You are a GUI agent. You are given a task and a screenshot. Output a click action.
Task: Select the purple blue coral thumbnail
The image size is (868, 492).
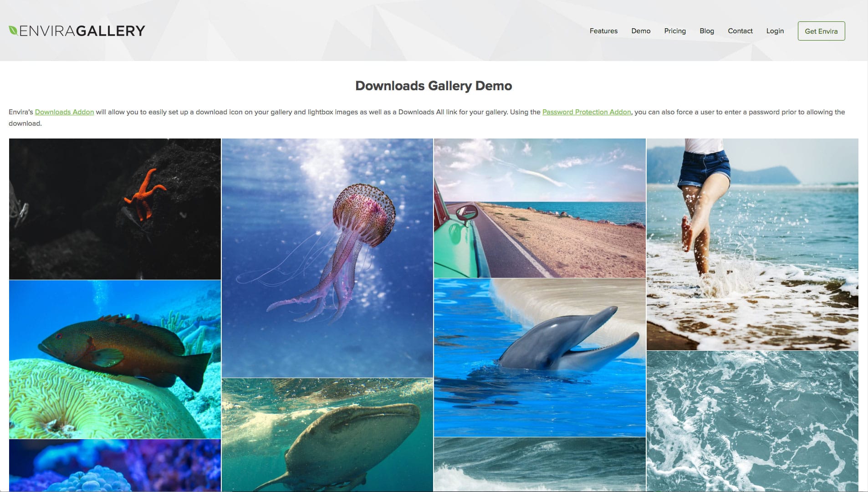pos(115,465)
